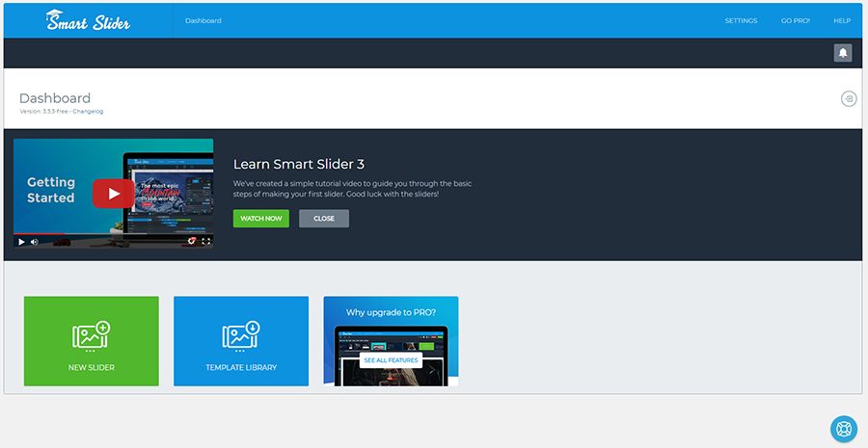Play the Getting Started video
Viewport: 868px width, 448px height.
click(114, 194)
